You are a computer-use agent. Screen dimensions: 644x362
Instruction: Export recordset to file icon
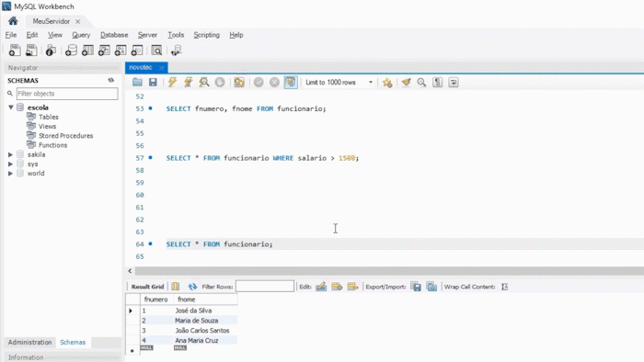tap(416, 287)
